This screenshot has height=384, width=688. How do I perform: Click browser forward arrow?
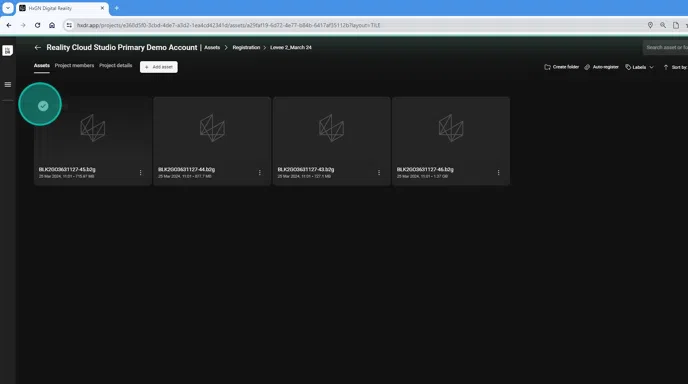[x=23, y=25]
